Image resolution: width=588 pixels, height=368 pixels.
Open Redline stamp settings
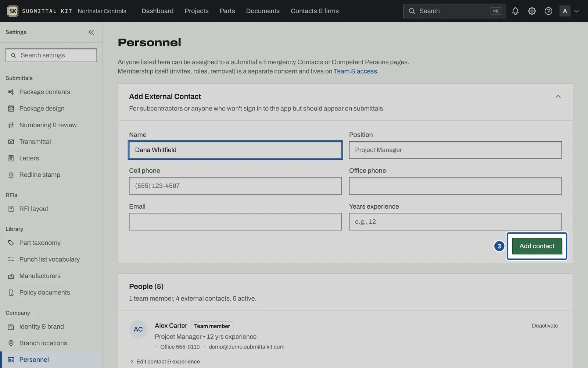[x=51, y=175]
